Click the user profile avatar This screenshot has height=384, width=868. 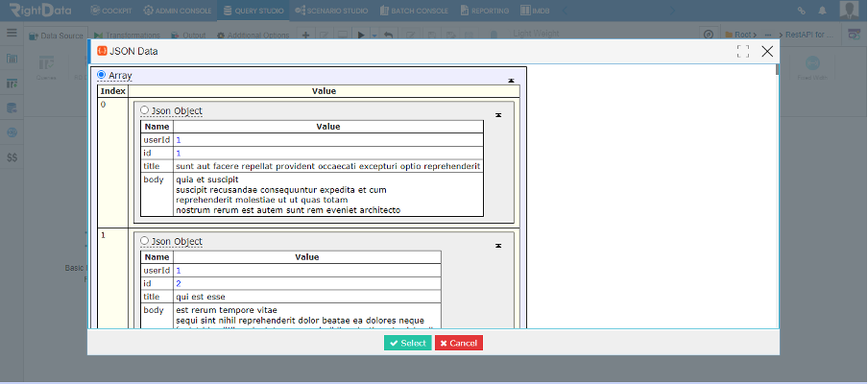[849, 10]
